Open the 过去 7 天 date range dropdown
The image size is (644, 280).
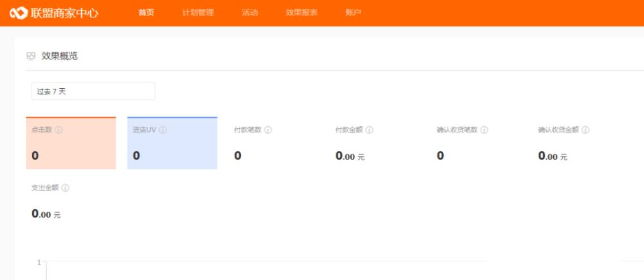pyautogui.click(x=93, y=91)
